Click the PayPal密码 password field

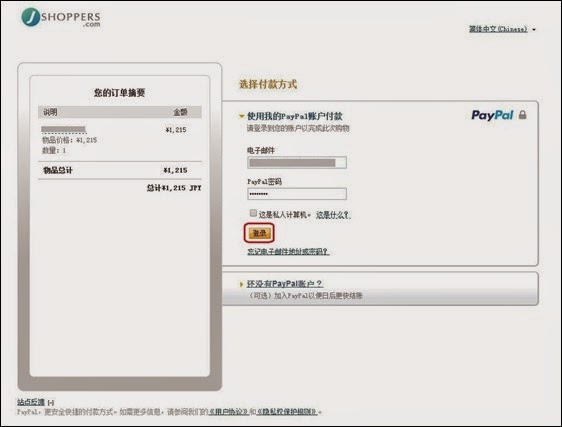pyautogui.click(x=297, y=194)
